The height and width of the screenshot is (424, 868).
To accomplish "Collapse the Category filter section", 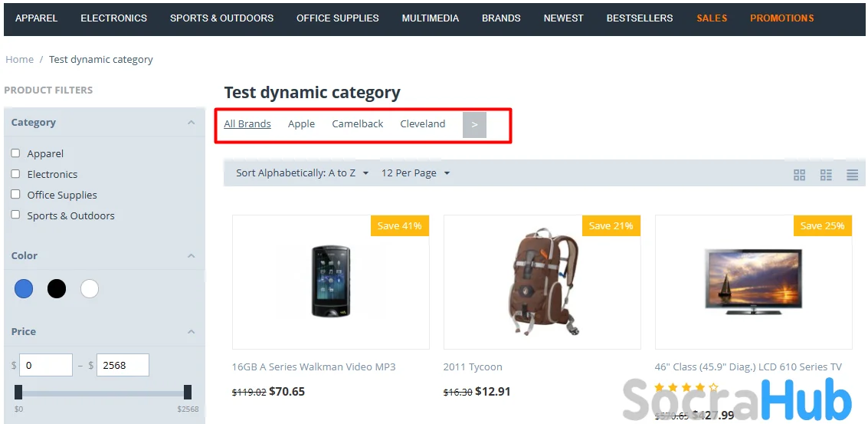I will tap(191, 123).
